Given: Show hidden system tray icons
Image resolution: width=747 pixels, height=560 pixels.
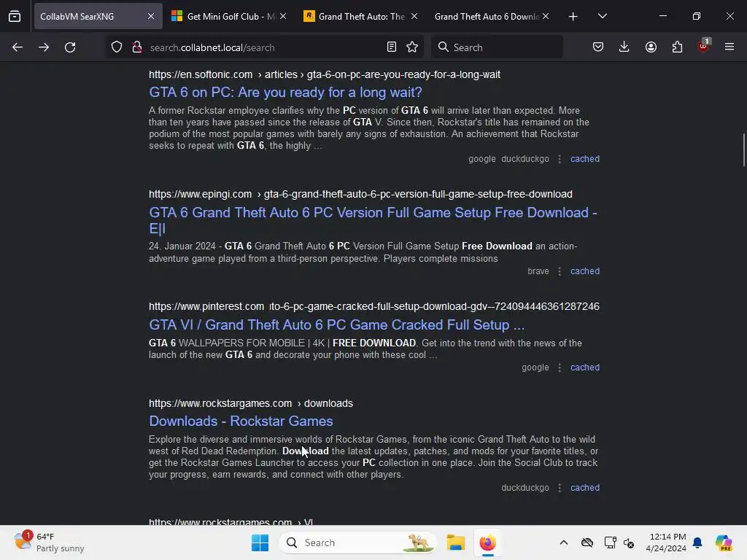Looking at the screenshot, I should pyautogui.click(x=564, y=542).
